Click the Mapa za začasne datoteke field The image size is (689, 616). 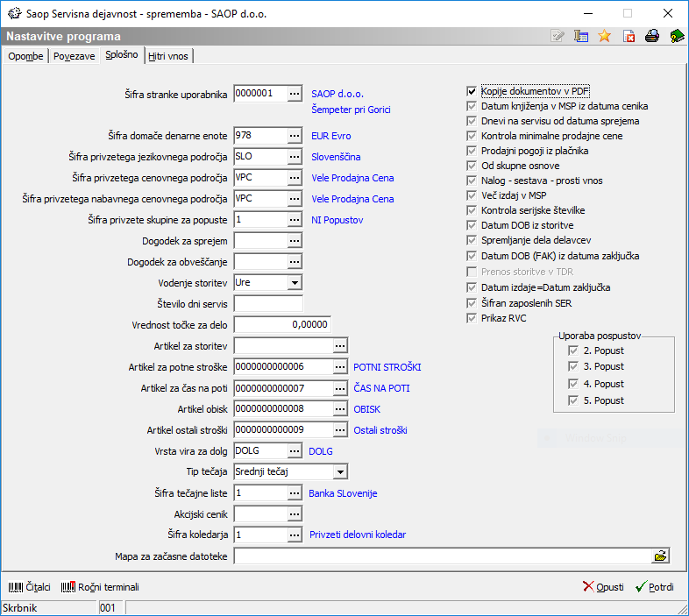tap(443, 556)
